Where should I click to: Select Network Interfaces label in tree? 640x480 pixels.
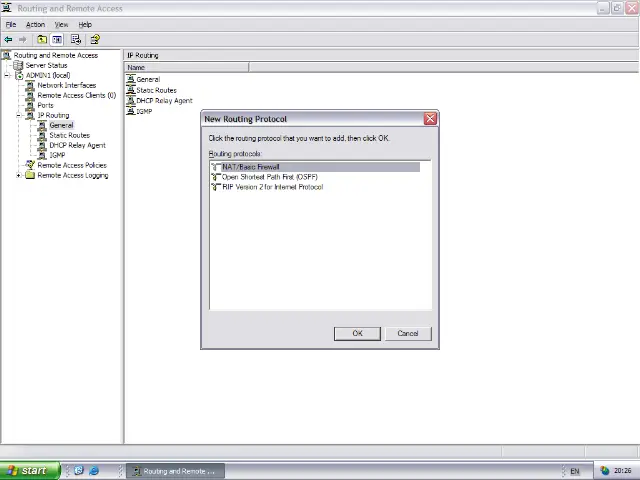coord(67,85)
